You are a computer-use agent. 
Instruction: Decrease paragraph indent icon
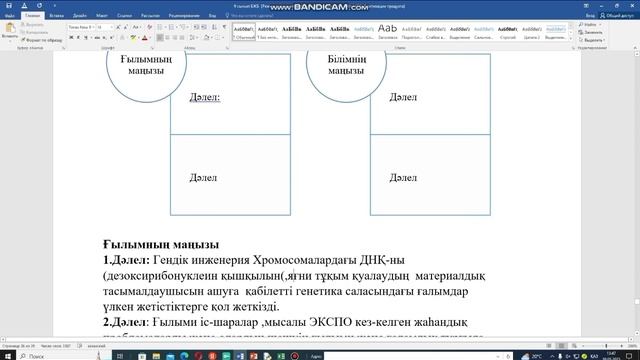(x=196, y=27)
